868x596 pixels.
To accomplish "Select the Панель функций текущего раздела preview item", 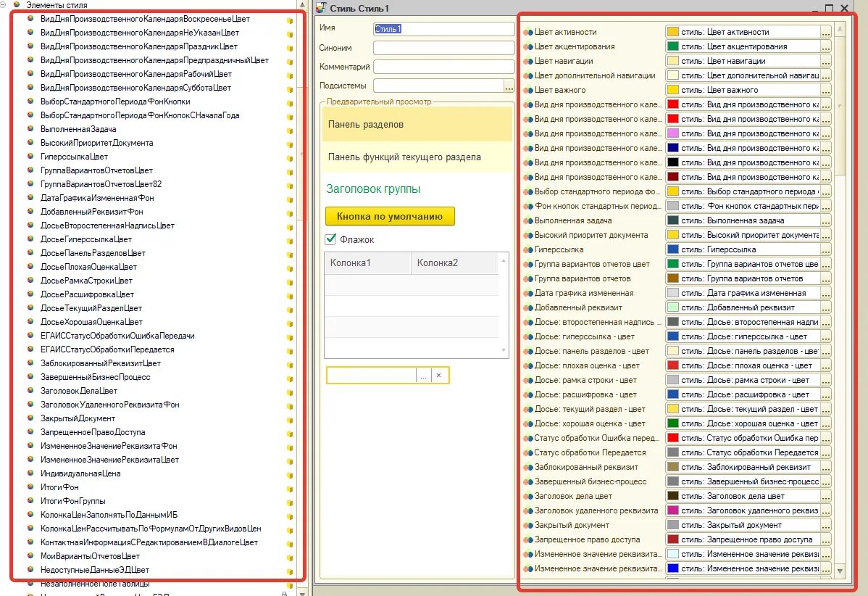I will click(417, 157).
